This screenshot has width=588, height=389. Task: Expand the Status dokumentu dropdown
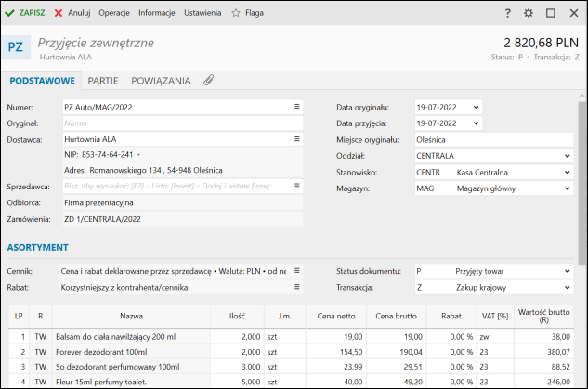(x=567, y=271)
